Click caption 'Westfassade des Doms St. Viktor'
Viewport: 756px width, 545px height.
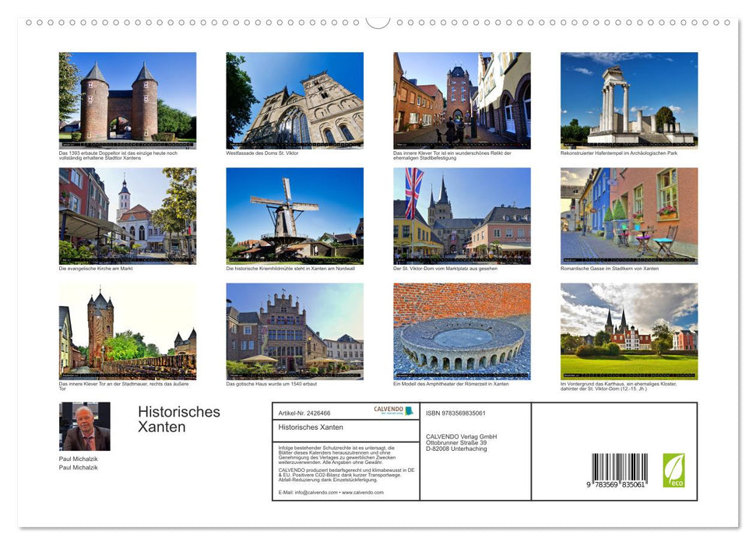tap(262, 153)
